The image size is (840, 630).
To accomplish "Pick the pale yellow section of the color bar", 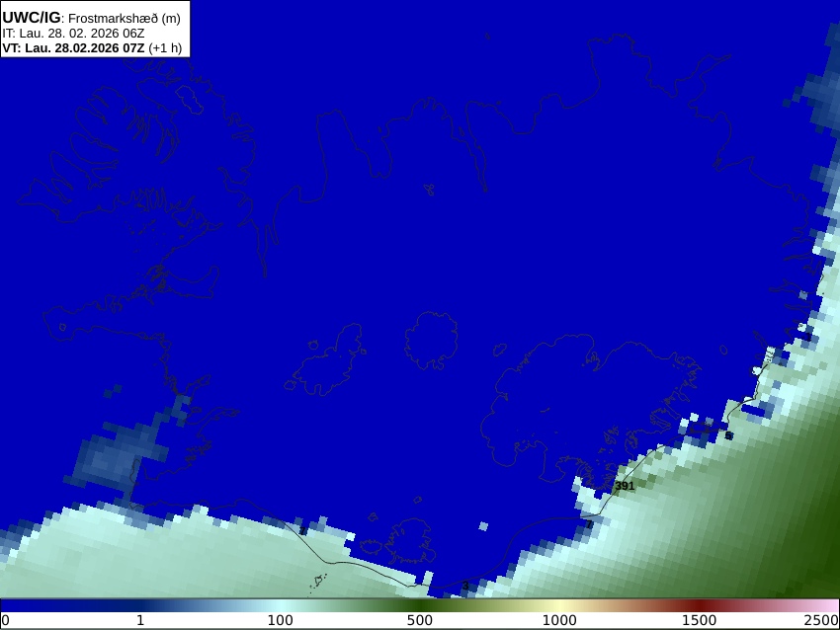I will 559,605.
